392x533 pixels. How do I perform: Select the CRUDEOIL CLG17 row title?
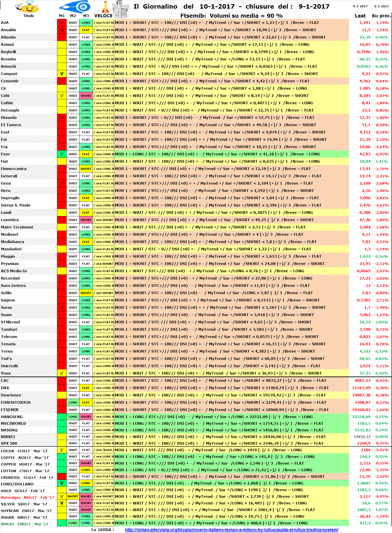pos(27,478)
